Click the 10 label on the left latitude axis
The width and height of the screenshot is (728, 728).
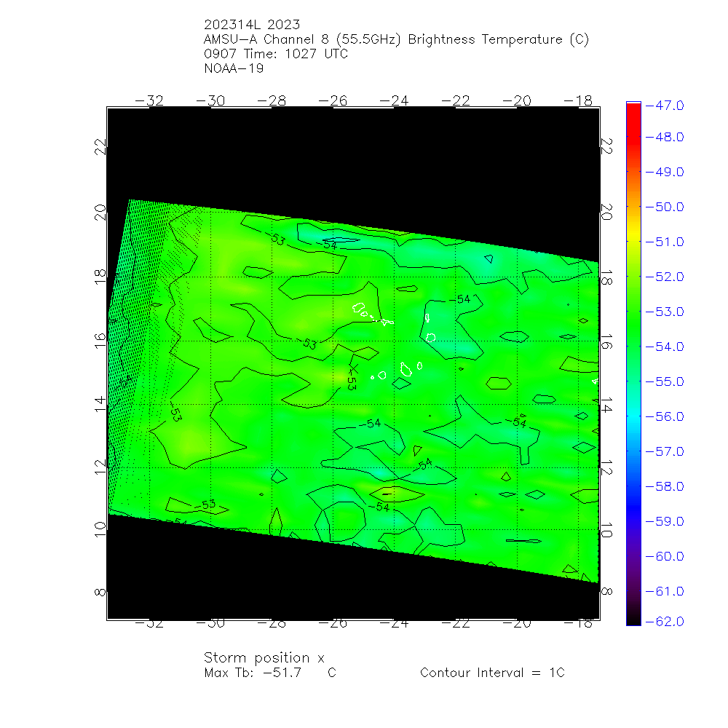point(100,529)
